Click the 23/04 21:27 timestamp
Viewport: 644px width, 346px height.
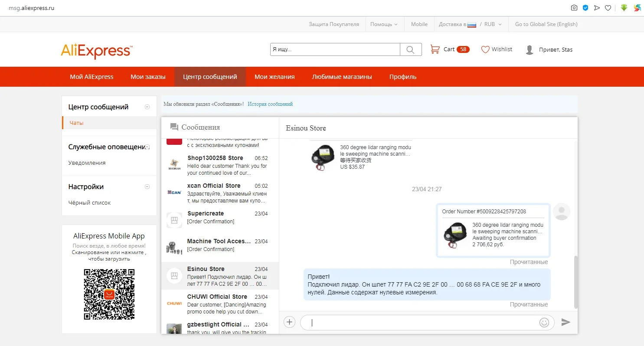click(x=427, y=189)
